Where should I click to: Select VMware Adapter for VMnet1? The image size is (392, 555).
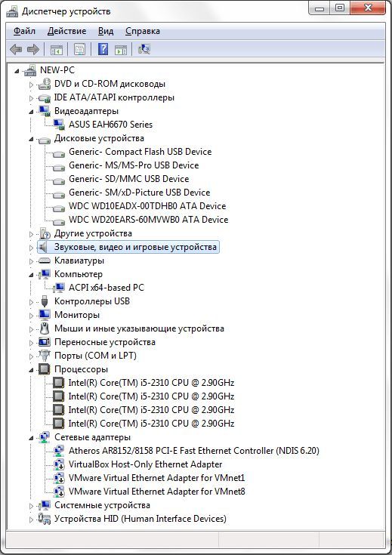click(156, 478)
